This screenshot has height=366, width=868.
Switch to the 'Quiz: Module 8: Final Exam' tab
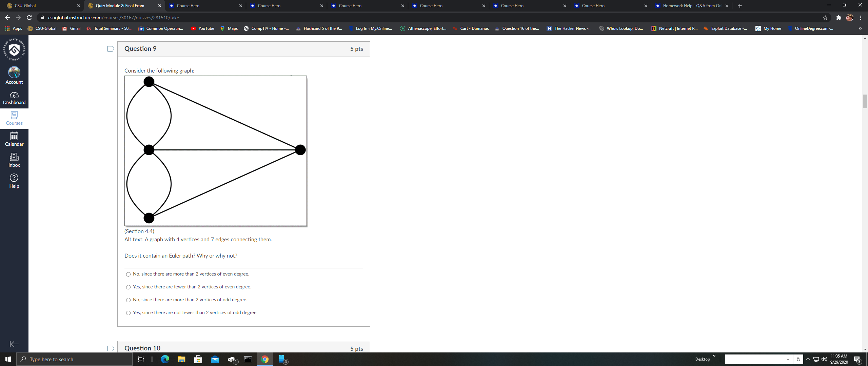click(120, 6)
